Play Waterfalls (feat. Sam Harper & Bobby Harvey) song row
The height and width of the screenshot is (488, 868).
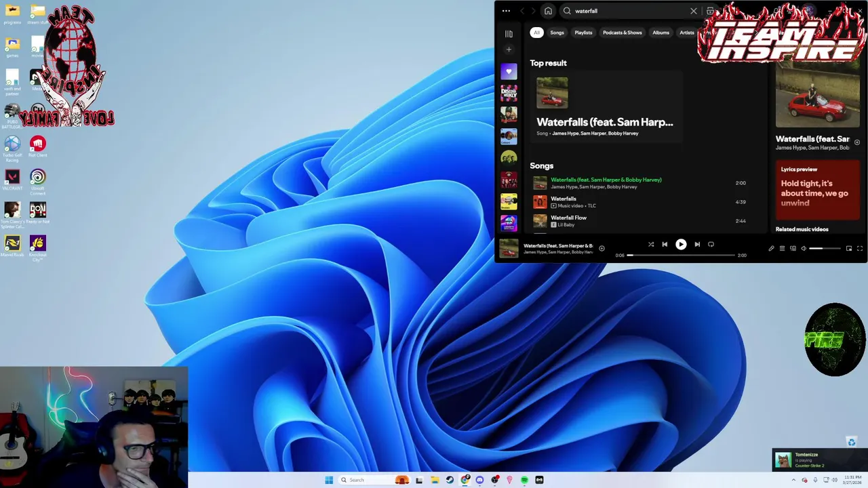click(640, 183)
